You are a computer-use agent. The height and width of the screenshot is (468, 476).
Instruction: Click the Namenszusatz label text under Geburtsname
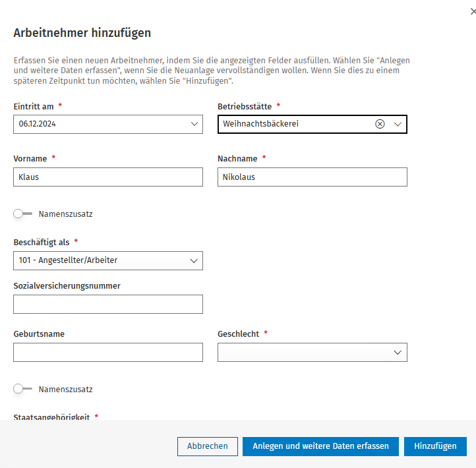[x=65, y=390]
